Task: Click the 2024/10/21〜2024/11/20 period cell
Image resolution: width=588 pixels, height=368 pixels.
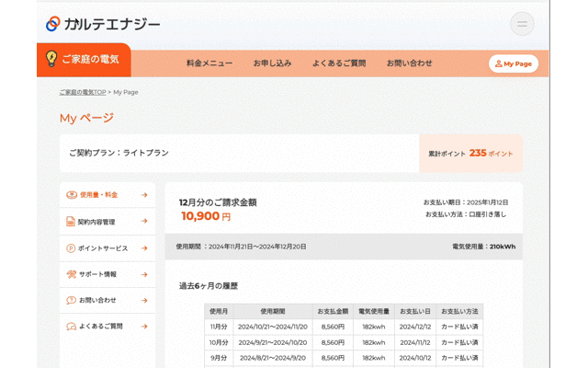Action: tap(273, 327)
